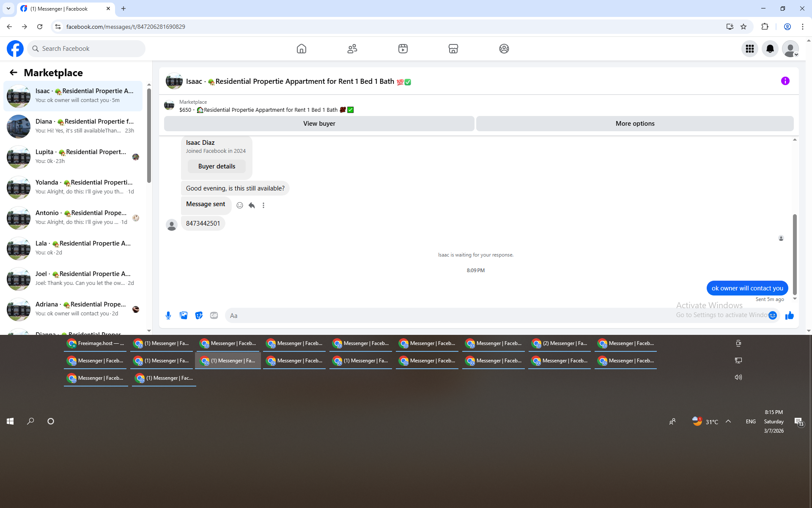Screen dimensions: 812x508
Task: React to the 'Message sent' bubble
Action: pyautogui.click(x=240, y=205)
